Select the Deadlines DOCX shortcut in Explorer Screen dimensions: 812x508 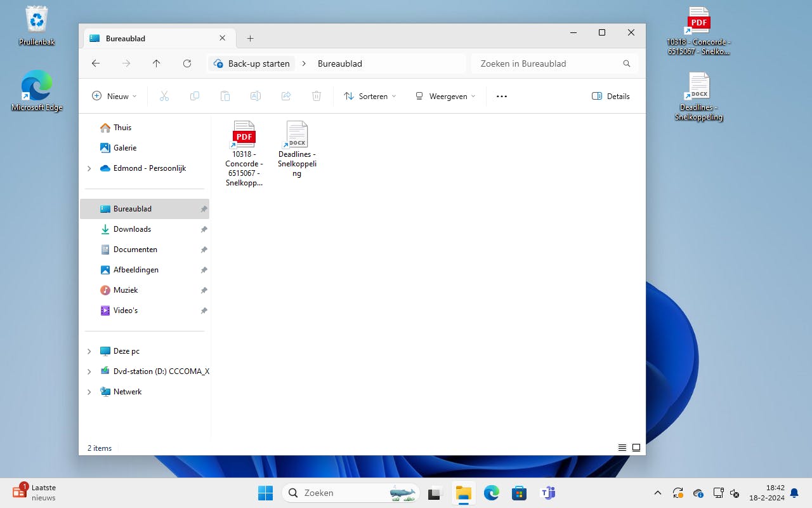click(297, 149)
